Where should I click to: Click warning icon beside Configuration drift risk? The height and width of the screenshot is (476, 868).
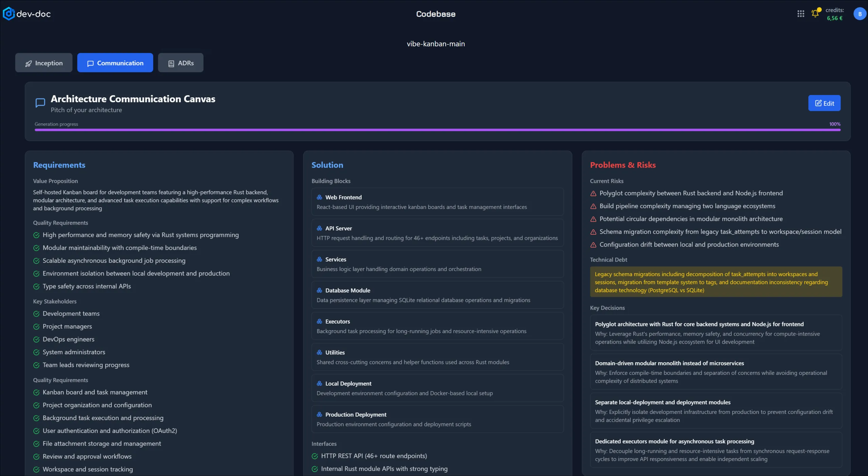tap(593, 245)
